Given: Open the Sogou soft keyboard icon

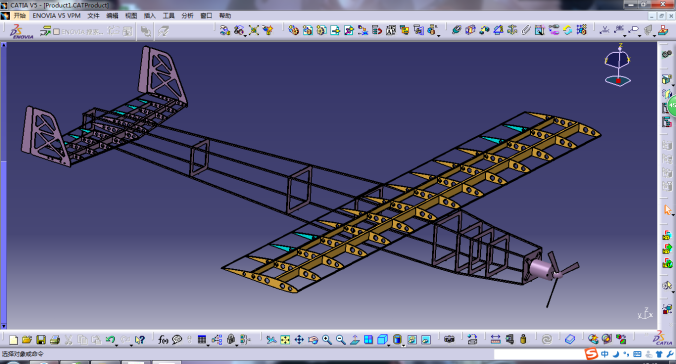Looking at the screenshot, I should [x=637, y=354].
